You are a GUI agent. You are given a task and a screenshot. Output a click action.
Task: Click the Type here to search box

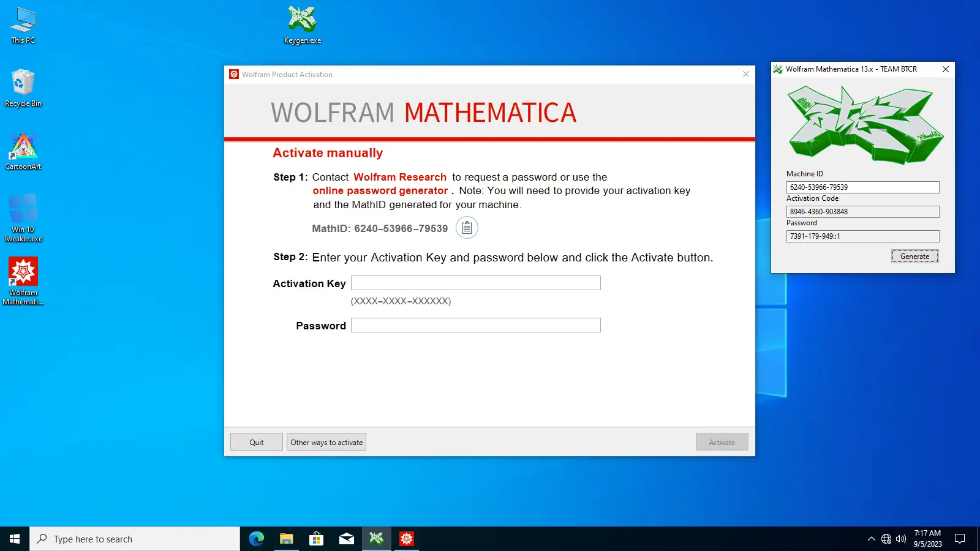point(135,539)
